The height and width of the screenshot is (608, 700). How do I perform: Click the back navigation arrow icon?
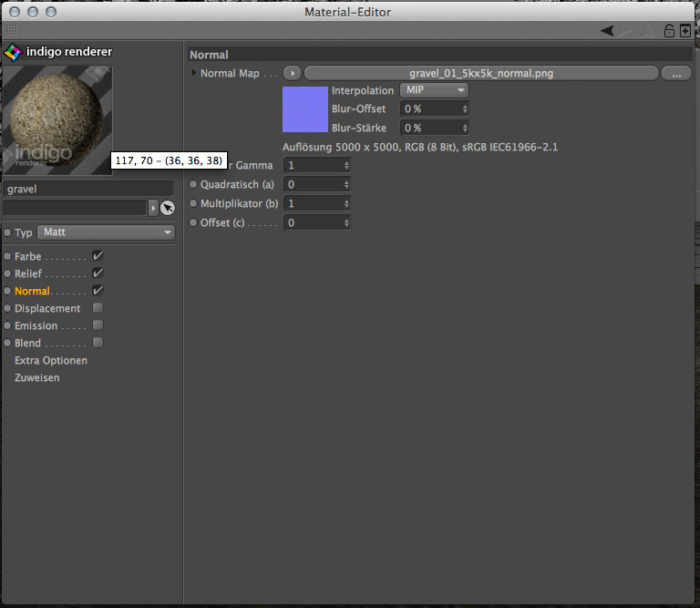(x=607, y=30)
